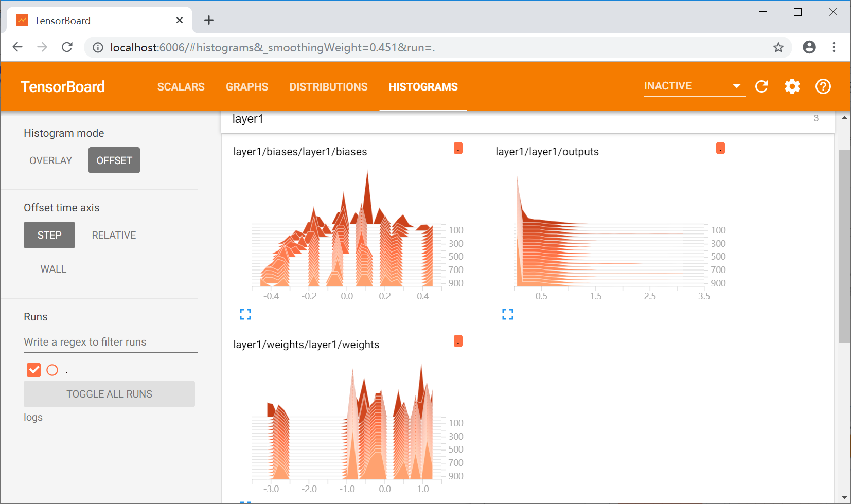The image size is (851, 504).
Task: Click the 'logs' directory label
Action: [33, 417]
